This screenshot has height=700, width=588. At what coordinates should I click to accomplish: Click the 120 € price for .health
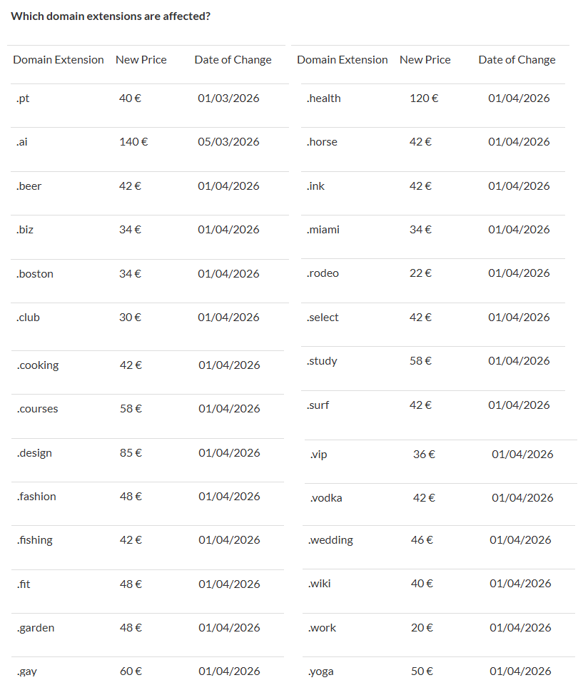pyautogui.click(x=424, y=98)
